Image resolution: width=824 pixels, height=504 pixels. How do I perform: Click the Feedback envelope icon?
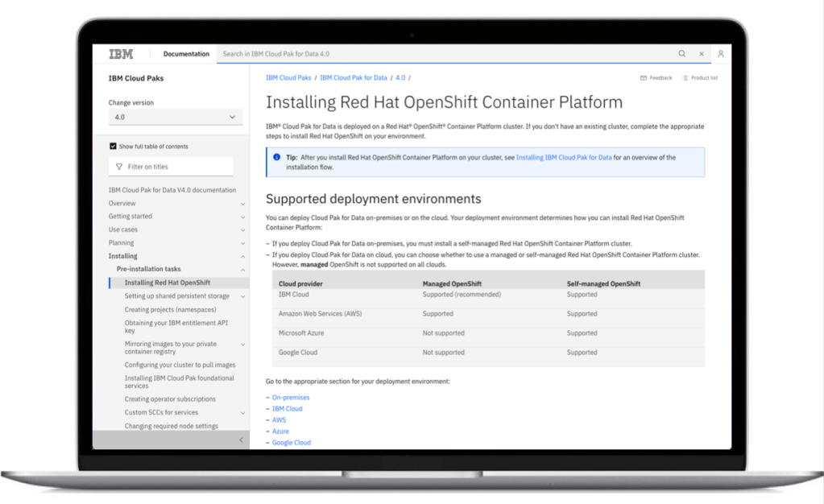(644, 78)
